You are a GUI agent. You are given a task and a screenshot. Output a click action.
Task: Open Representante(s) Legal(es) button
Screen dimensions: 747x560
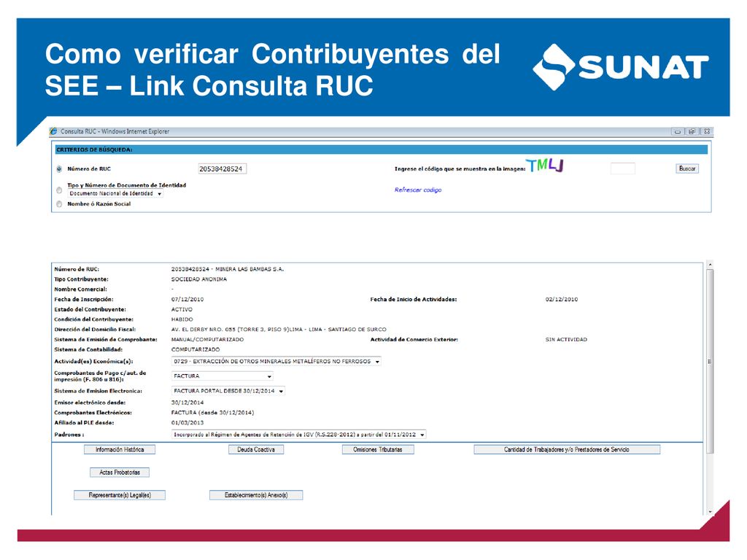pos(120,495)
